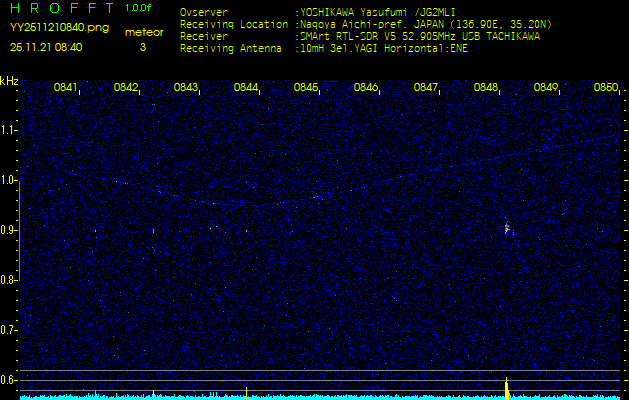Select the 0843 time label
The height and width of the screenshot is (400, 629).
(x=186, y=88)
